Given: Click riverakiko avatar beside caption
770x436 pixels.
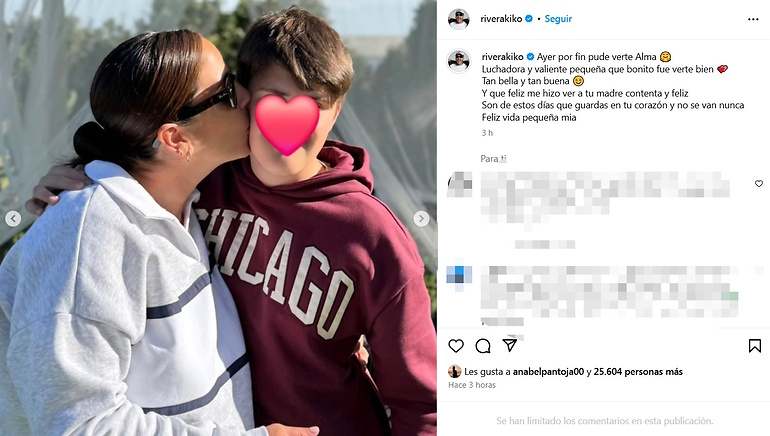Looking at the screenshot, I should coord(459,61).
